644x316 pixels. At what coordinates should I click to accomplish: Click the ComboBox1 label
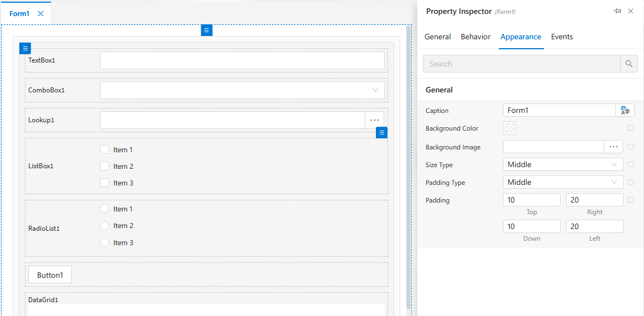[x=46, y=90]
